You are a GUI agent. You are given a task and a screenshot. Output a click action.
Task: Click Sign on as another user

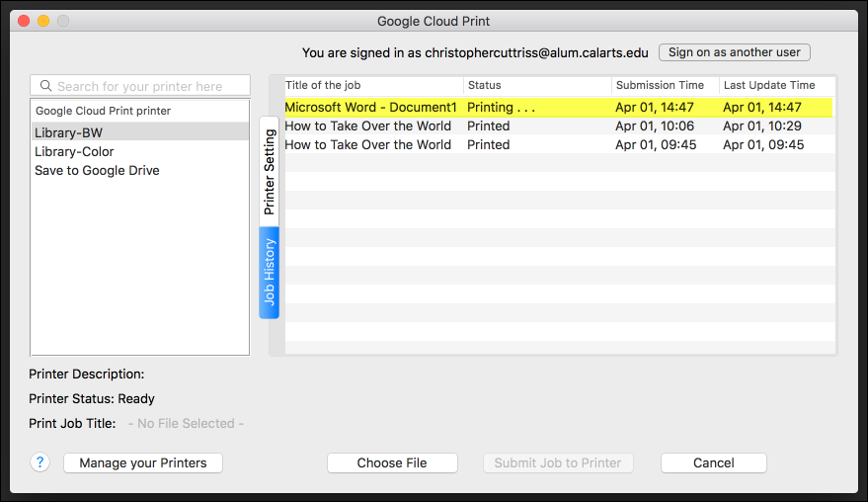(x=734, y=52)
